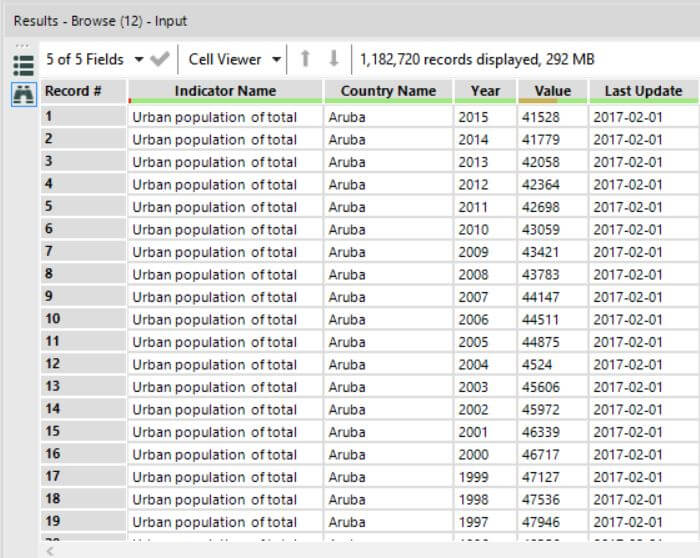Click the checkmark apply fields icon
700x558 pixels.
tap(160, 60)
